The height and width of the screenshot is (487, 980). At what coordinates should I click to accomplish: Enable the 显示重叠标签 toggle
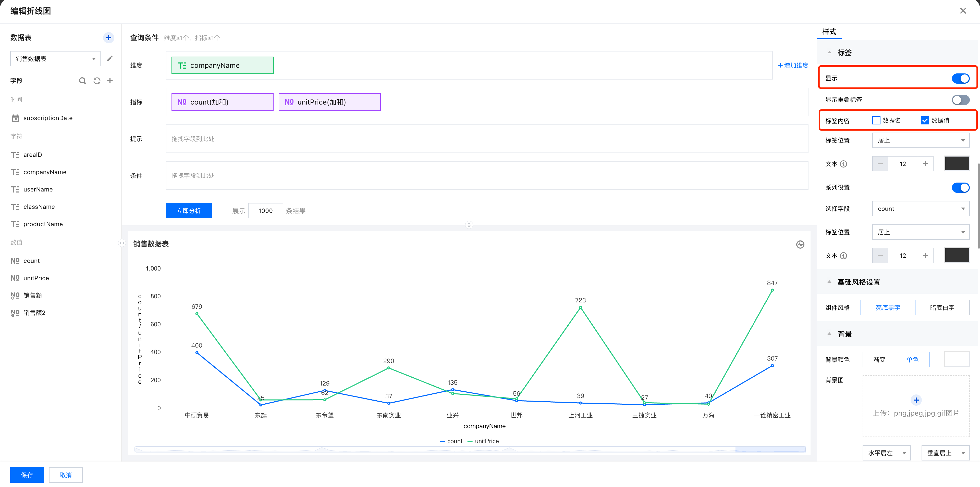[960, 100]
